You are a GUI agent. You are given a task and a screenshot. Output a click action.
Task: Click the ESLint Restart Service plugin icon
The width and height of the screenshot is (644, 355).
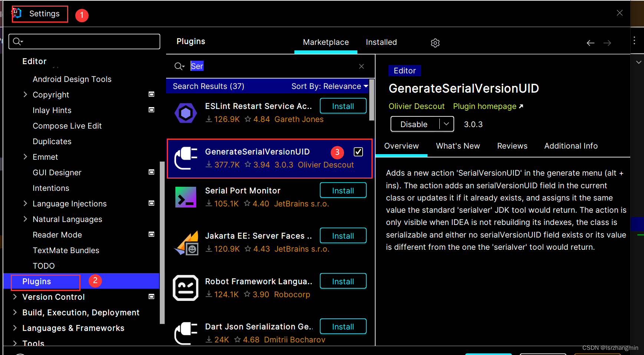[186, 112]
